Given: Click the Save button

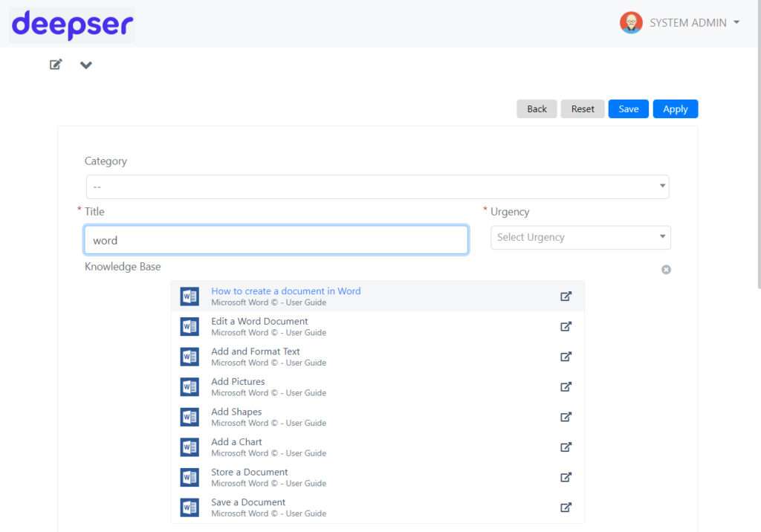Looking at the screenshot, I should click(629, 108).
